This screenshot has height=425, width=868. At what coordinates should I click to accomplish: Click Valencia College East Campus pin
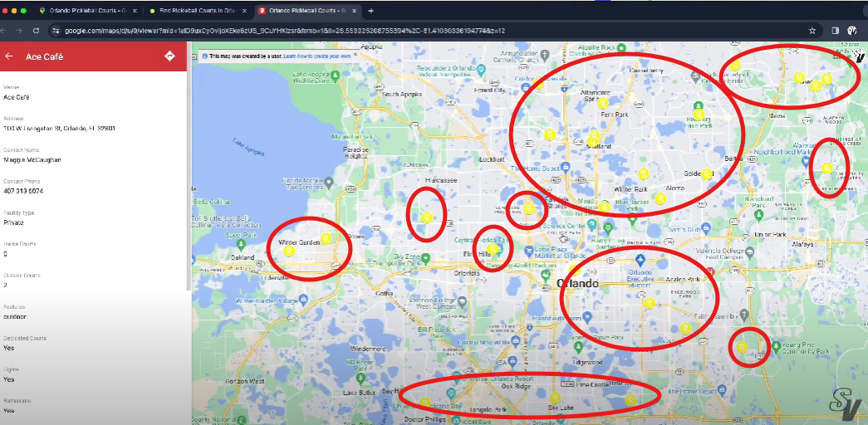click(x=750, y=252)
